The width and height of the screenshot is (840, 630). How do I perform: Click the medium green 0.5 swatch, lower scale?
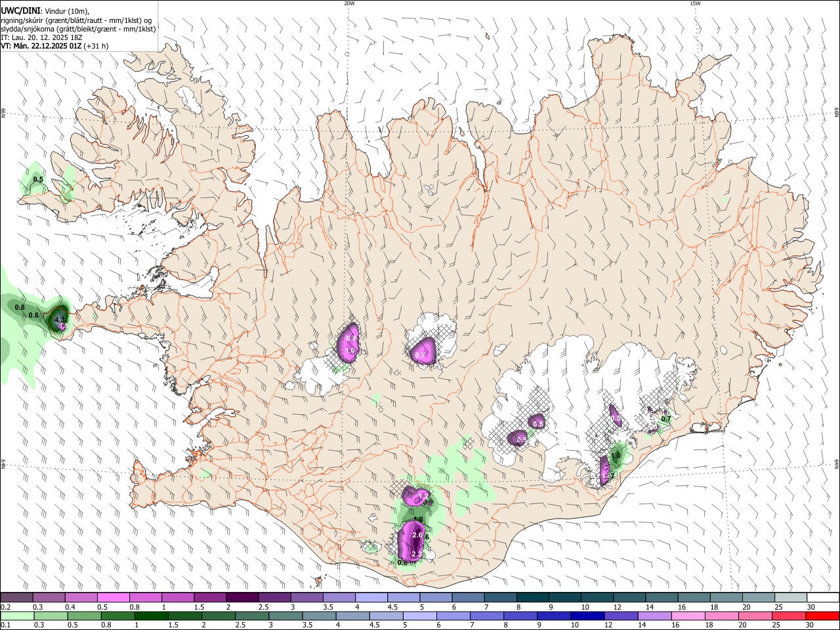pos(85,616)
